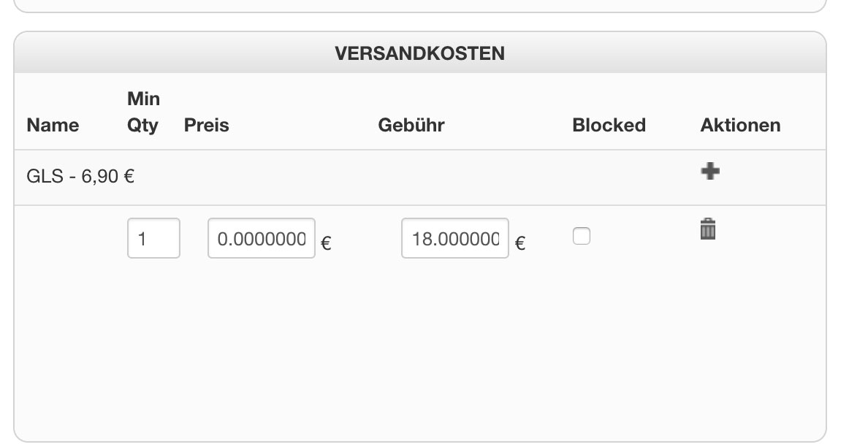
Task: Click the Min Qty column header
Action: [143, 112]
